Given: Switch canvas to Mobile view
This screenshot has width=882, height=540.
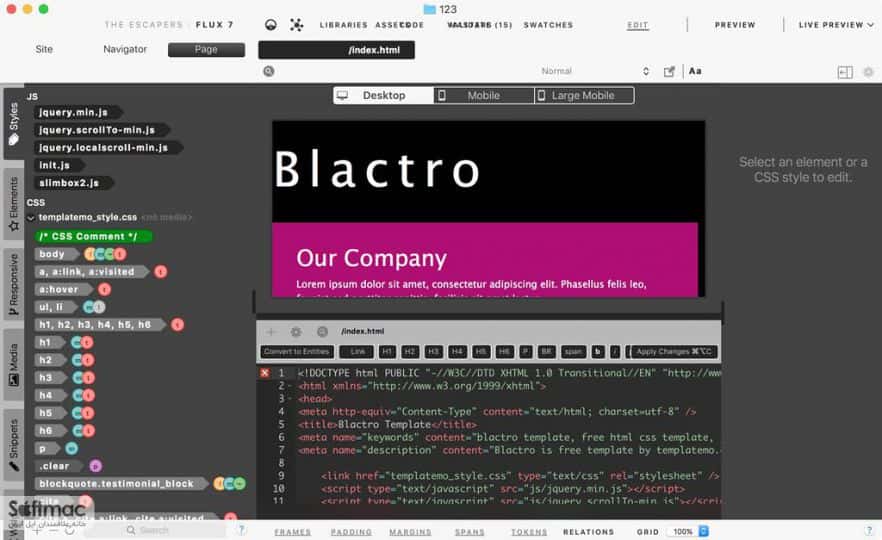Looking at the screenshot, I should 484,96.
